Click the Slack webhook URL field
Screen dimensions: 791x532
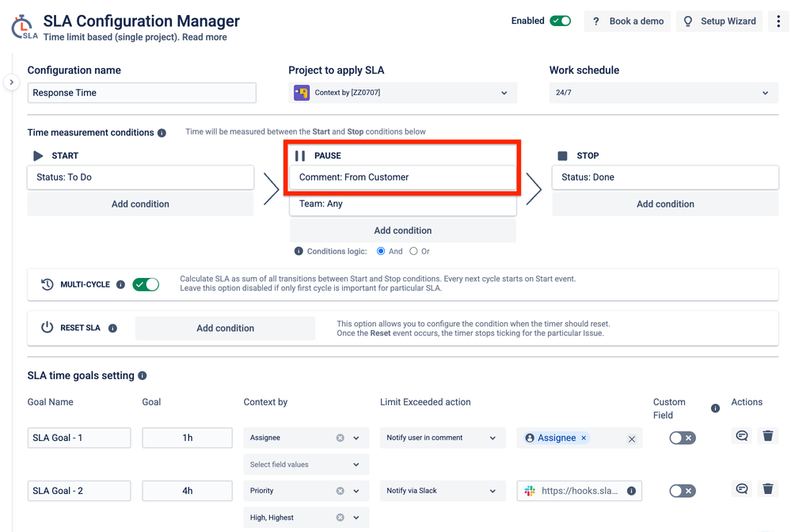(x=579, y=491)
